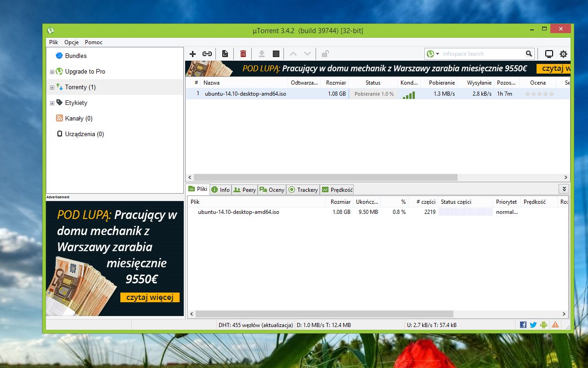Click the Move Down Queue arrow
Viewport: 588px width, 368px height.
point(308,54)
